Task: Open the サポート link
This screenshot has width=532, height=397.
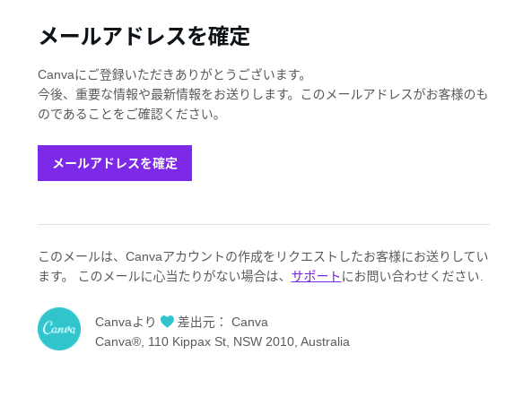Action: 316,276
